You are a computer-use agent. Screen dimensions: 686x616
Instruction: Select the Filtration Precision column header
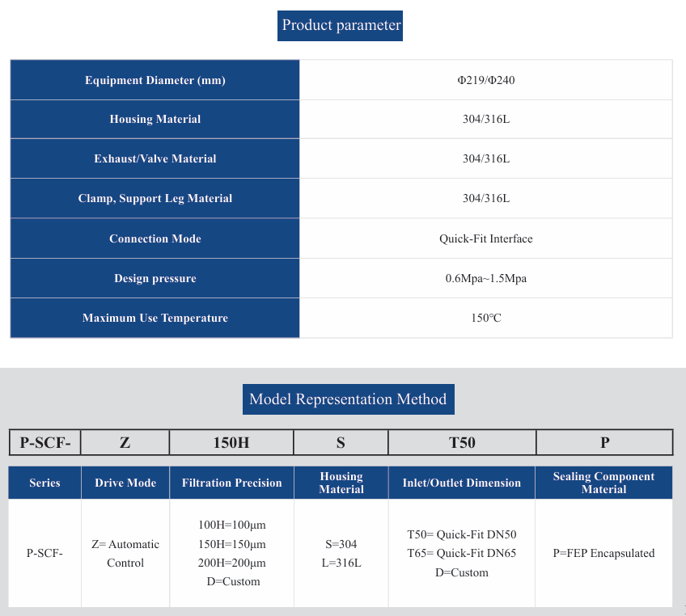point(231,483)
